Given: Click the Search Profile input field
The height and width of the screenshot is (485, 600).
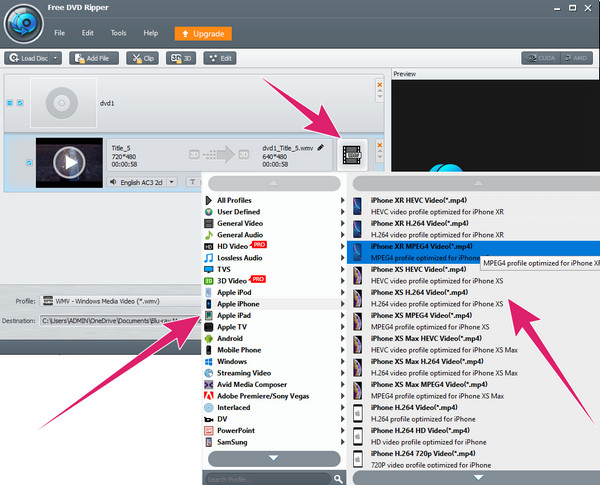Looking at the screenshot, I should (268, 479).
